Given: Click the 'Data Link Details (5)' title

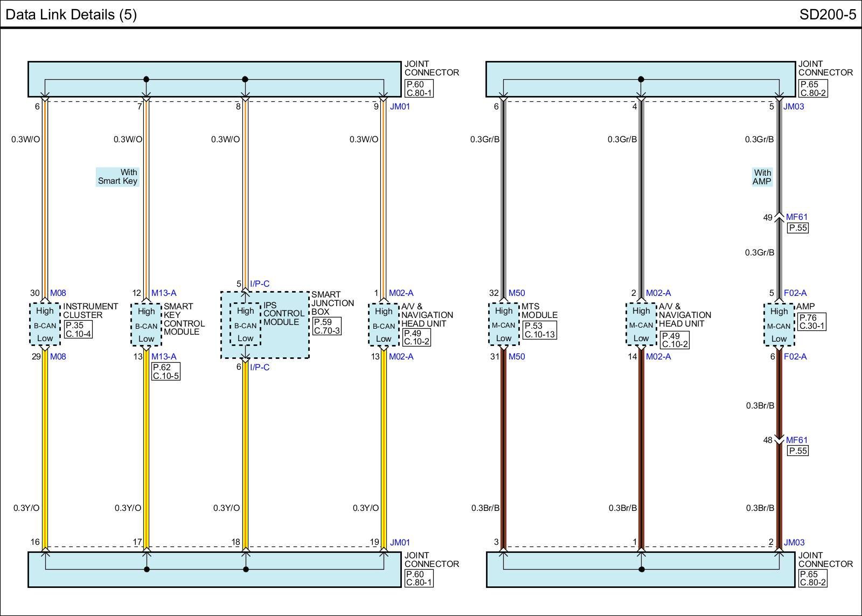Looking at the screenshot, I should [71, 14].
